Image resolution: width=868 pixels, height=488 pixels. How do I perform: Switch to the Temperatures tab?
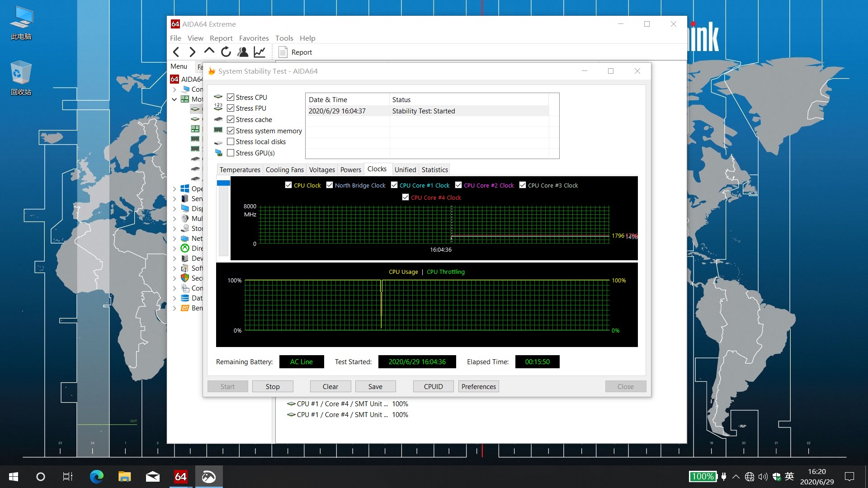click(240, 169)
